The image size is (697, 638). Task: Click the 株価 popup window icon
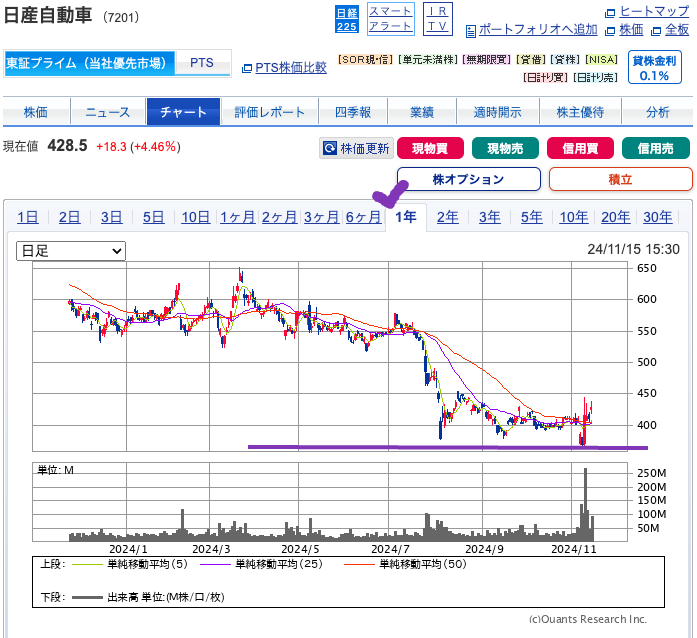[610, 31]
